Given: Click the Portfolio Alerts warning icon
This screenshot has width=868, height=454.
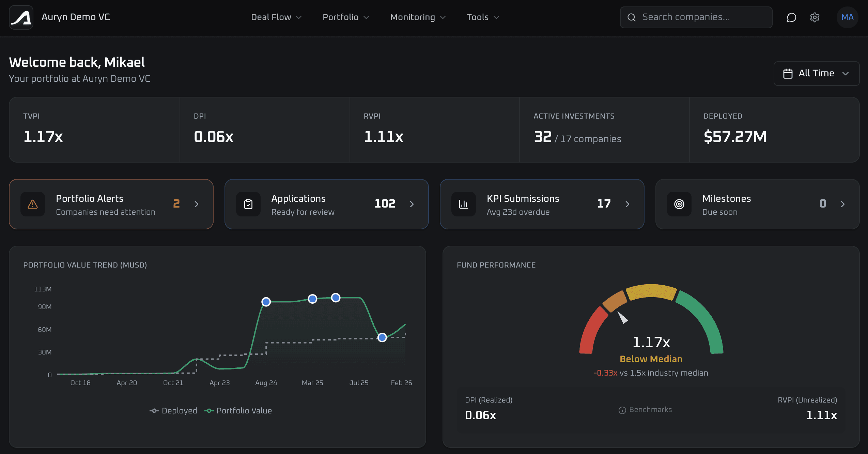Looking at the screenshot, I should [33, 204].
